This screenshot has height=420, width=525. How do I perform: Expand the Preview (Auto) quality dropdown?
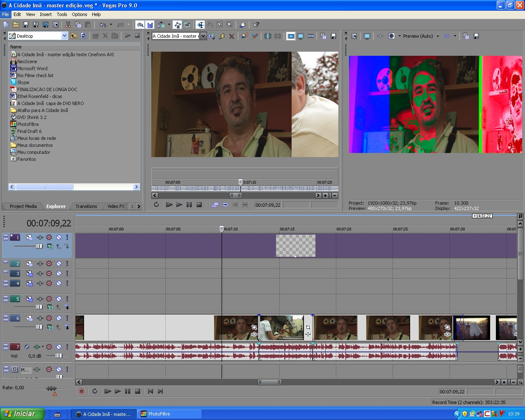click(438, 36)
